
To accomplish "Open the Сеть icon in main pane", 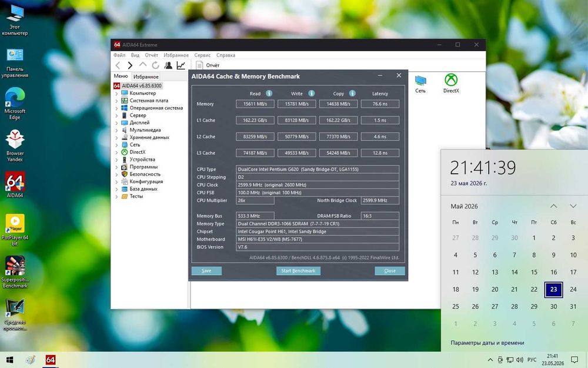I will coord(420,84).
